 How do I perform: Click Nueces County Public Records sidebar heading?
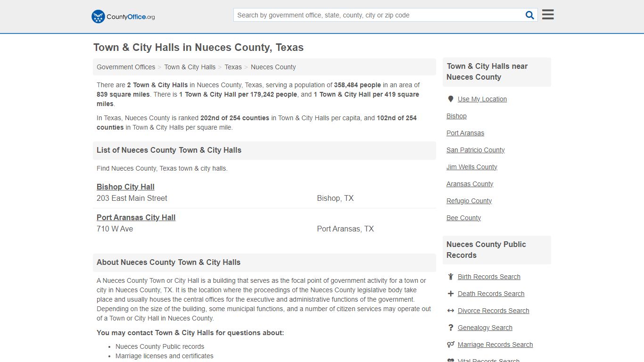[486, 250]
